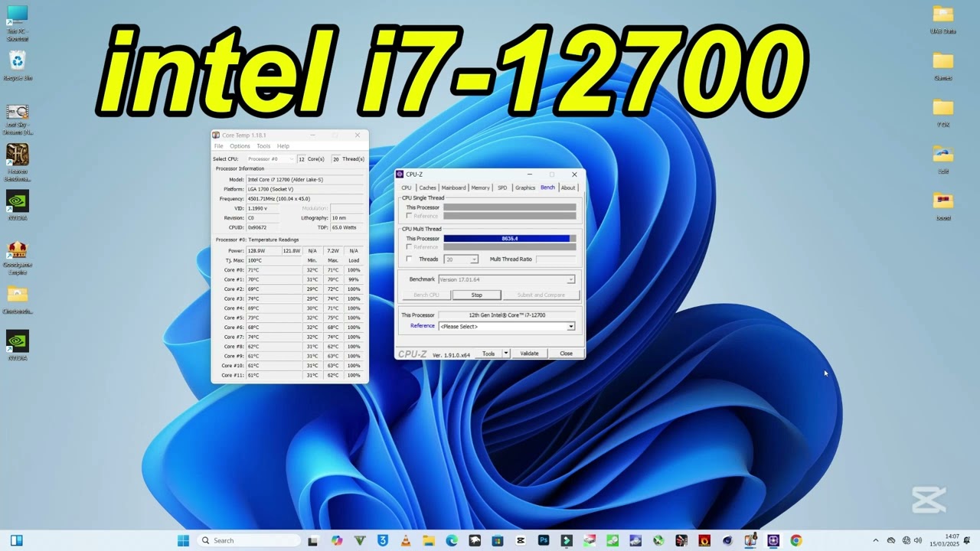Open the Reference Please Select dropdown
The width and height of the screenshot is (980, 551).
tap(506, 327)
